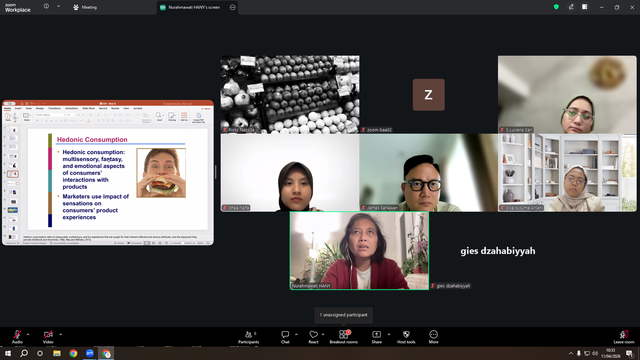Open the Windows Start menu
This screenshot has width=640, height=360.
(7, 353)
